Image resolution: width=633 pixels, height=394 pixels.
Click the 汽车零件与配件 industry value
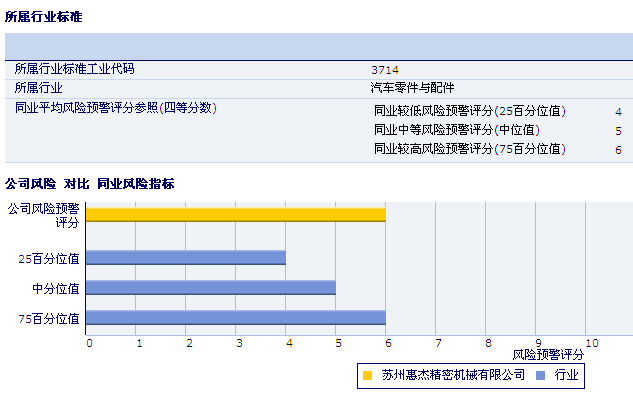click(x=413, y=88)
